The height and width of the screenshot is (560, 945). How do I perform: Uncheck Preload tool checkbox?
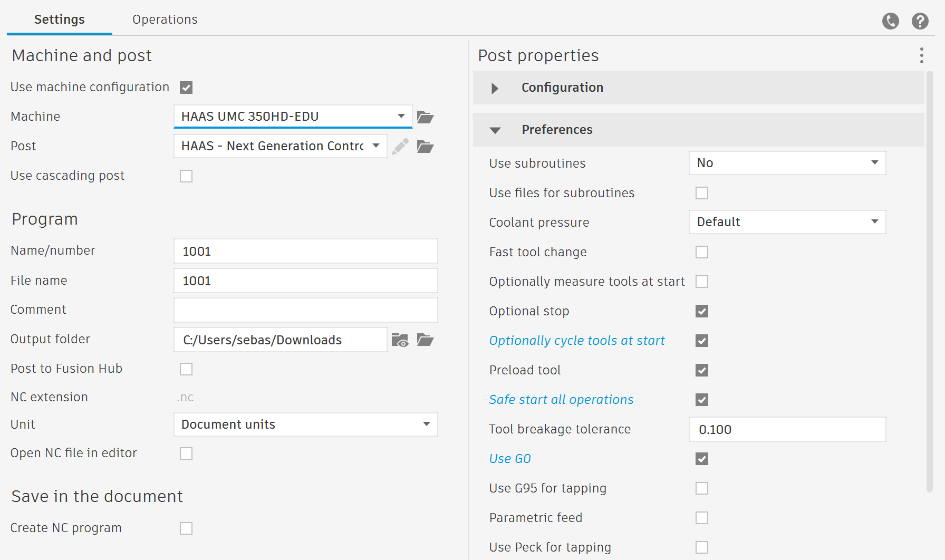coord(702,370)
